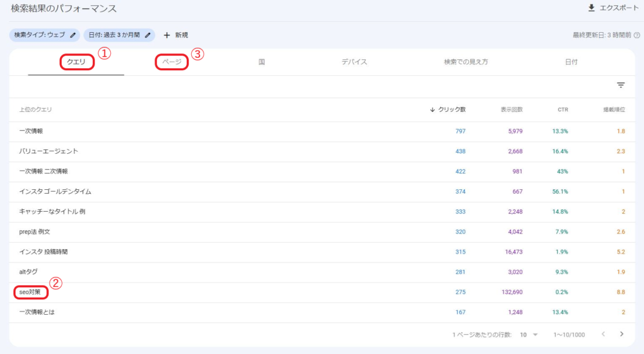
Task: Open the 検索での見え方 tab
Action: point(466,62)
